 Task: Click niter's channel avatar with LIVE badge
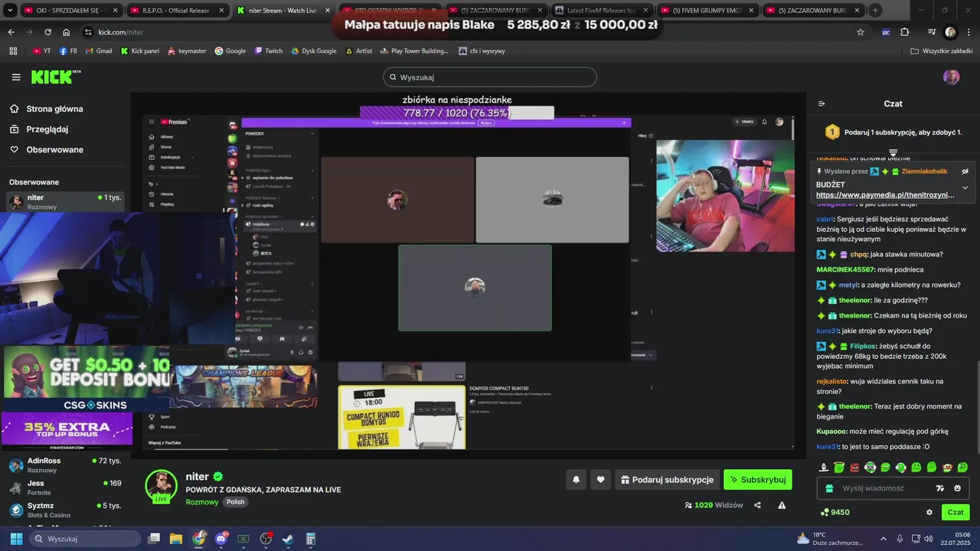(x=162, y=486)
